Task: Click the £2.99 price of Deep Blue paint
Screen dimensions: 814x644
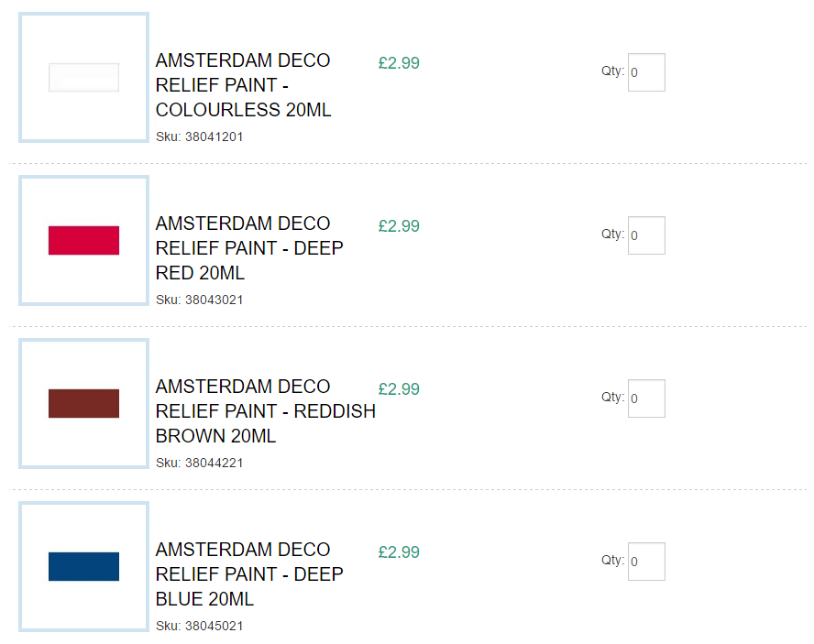Action: [x=399, y=552]
